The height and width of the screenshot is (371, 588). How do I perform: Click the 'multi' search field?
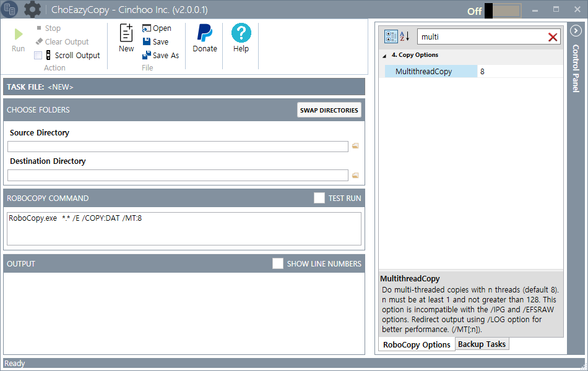(482, 36)
